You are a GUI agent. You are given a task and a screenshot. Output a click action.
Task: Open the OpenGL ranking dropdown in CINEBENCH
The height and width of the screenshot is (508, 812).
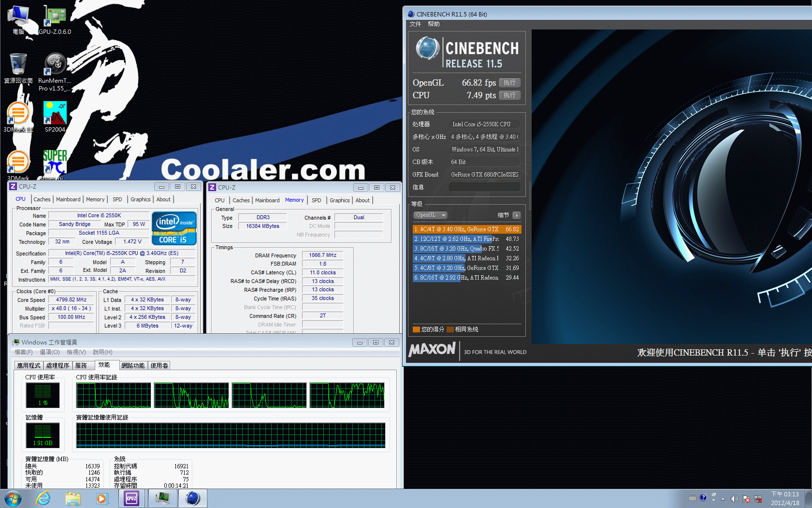(430, 215)
